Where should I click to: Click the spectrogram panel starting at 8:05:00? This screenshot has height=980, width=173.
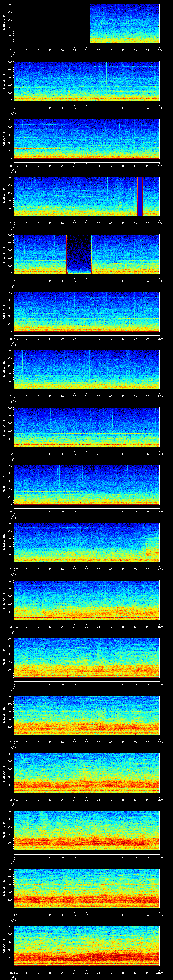pos(87,81)
